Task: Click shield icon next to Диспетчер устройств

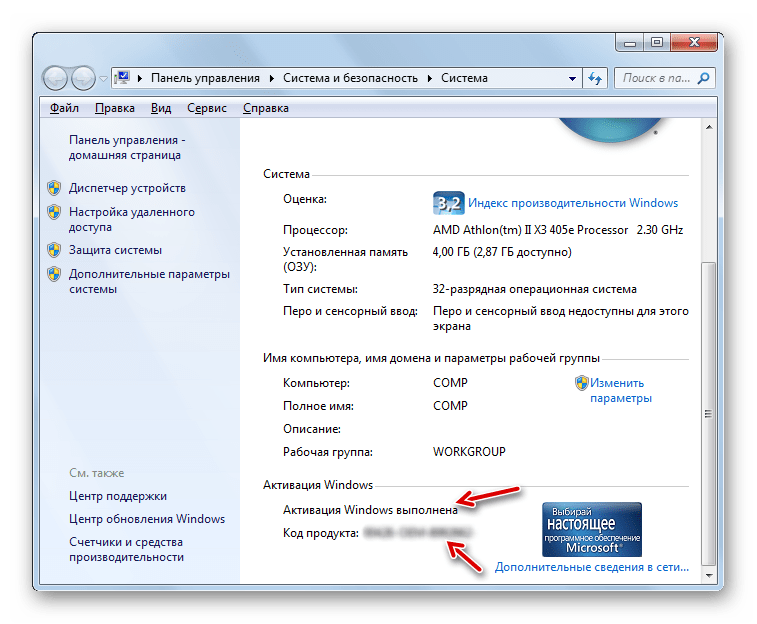Action: pyautogui.click(x=54, y=188)
